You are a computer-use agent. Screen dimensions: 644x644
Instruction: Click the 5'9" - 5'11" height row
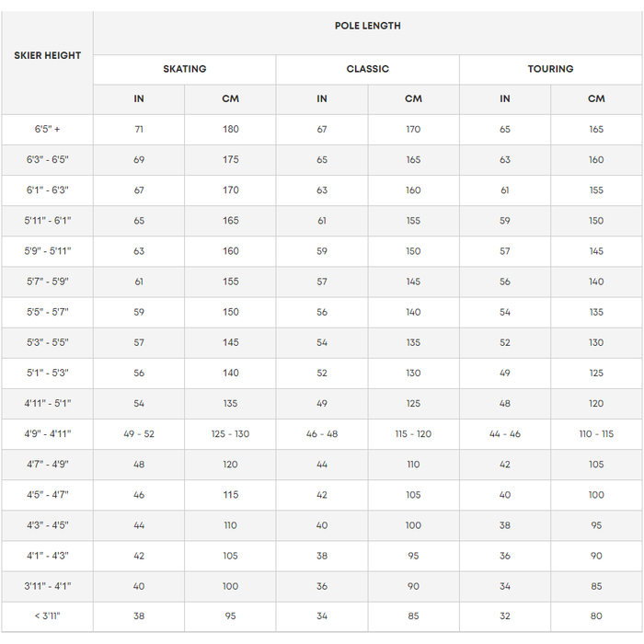[322, 251]
